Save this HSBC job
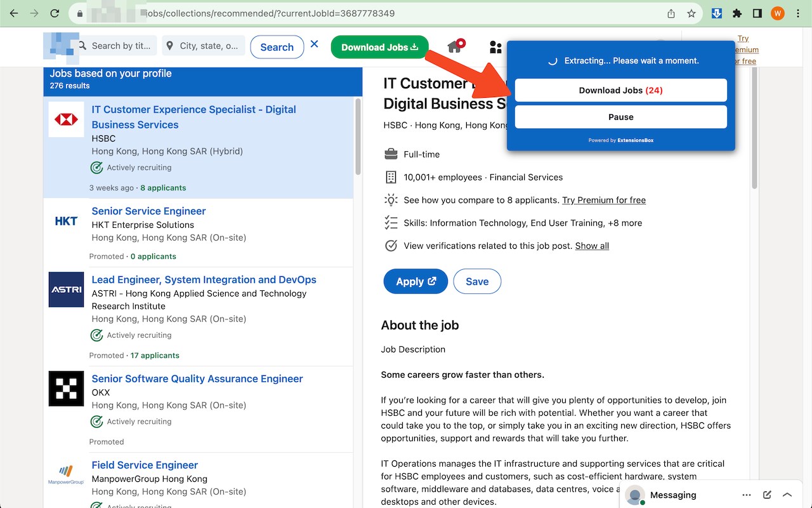Viewport: 812px width, 508px height. click(477, 281)
